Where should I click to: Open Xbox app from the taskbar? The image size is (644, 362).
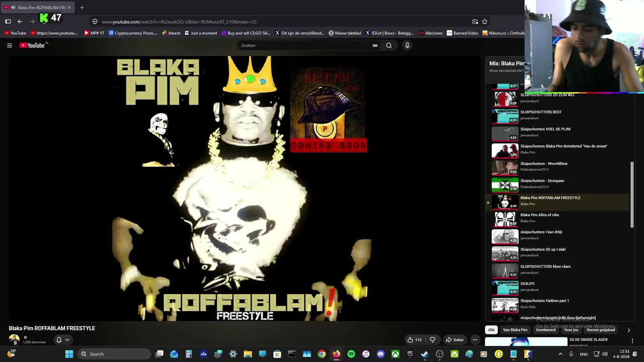[395, 354]
